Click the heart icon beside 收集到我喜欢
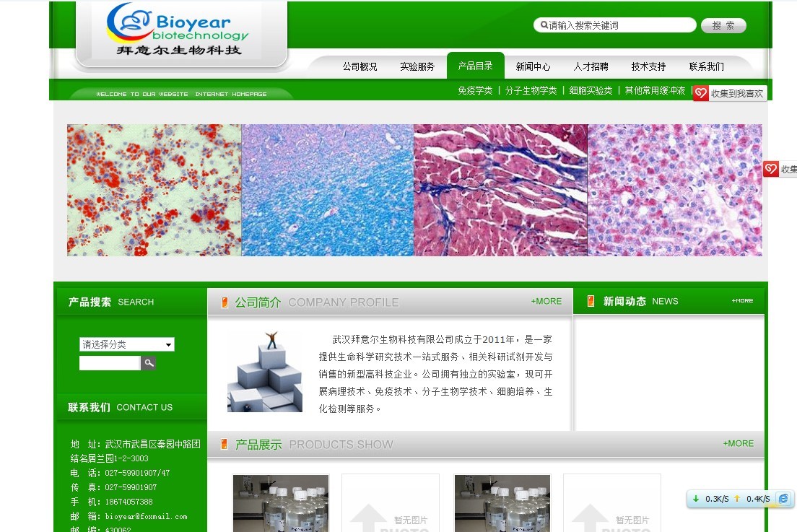This screenshot has height=532, width=797. [x=701, y=93]
